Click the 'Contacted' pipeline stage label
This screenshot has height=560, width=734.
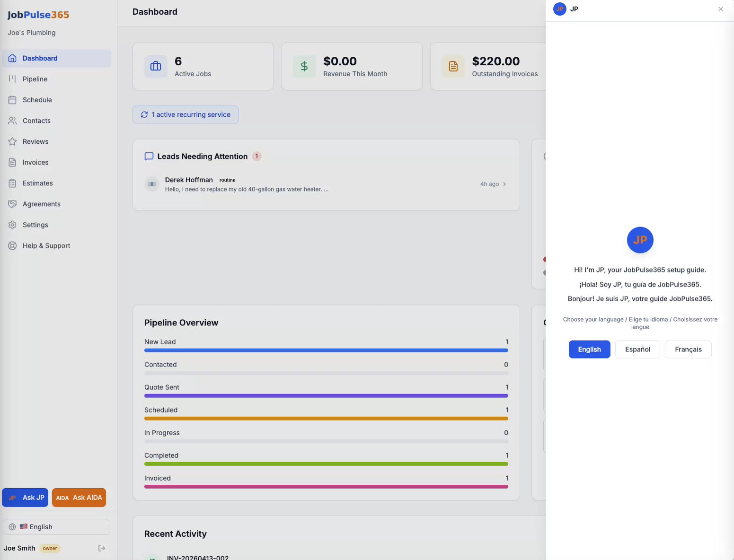click(x=160, y=365)
